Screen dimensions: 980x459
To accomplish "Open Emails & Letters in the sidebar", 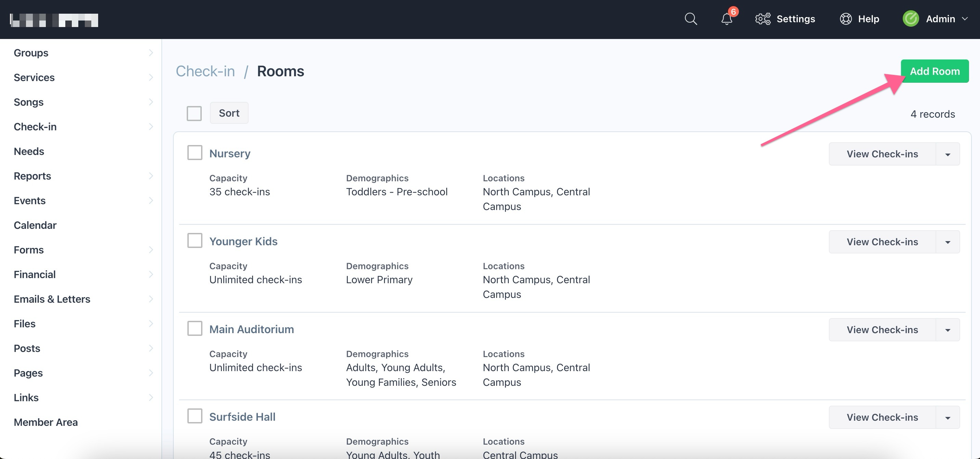I will (x=52, y=299).
